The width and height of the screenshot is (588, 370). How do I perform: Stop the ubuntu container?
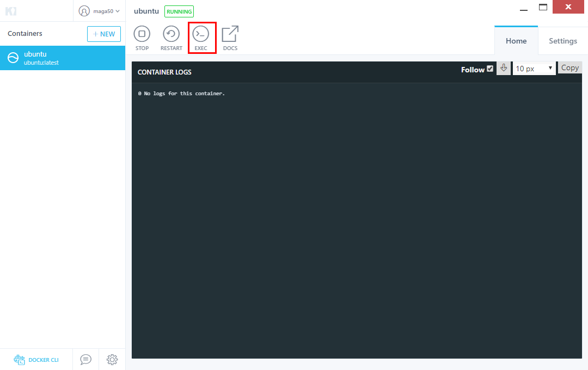[x=142, y=37]
